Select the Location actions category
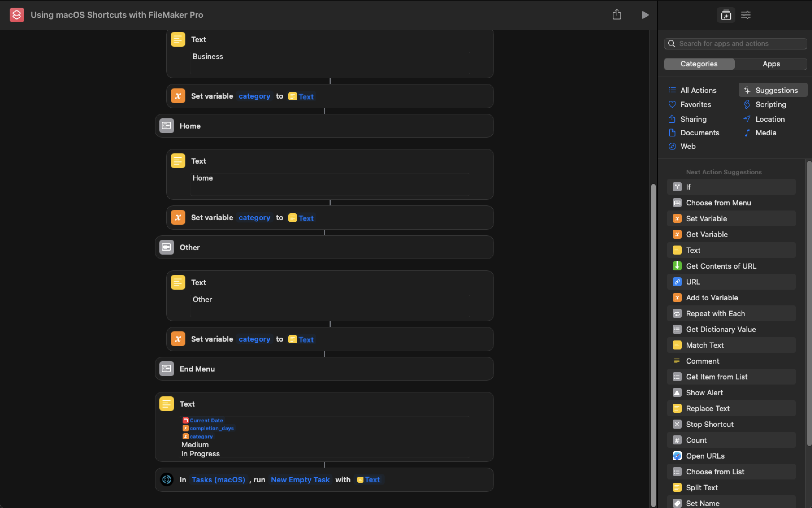The width and height of the screenshot is (812, 508). 769,119
